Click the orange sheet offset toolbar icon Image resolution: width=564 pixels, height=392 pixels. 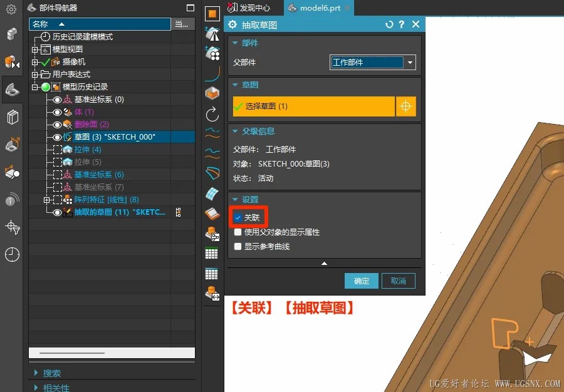click(x=212, y=214)
